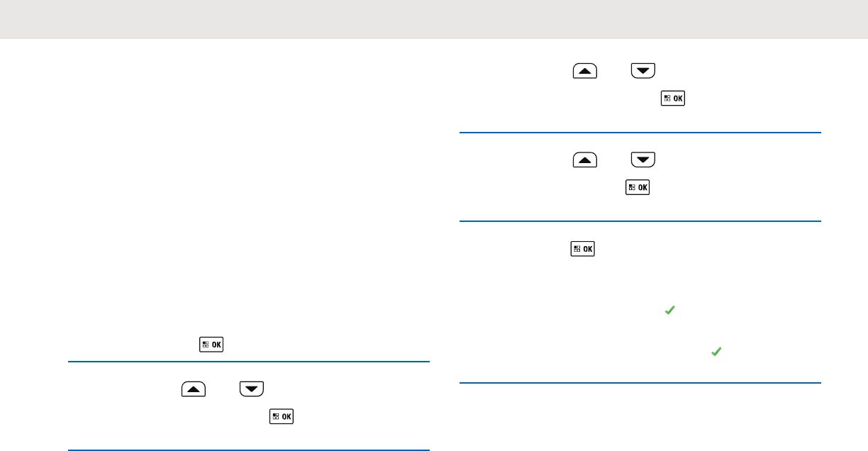Click the gray header bar at top
868x451 pixels.
coord(434,19)
